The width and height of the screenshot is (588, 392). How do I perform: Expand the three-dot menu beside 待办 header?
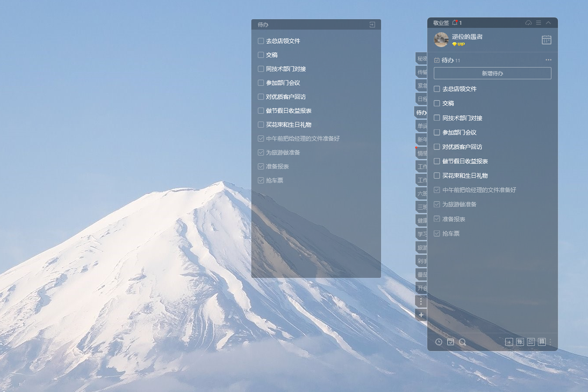click(x=548, y=60)
